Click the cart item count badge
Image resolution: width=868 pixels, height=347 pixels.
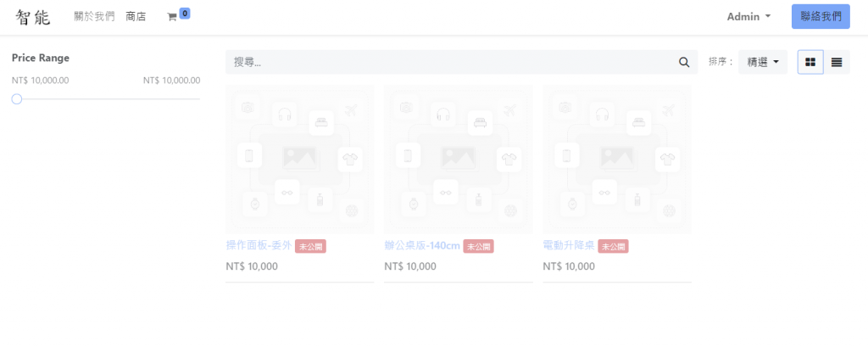tap(184, 13)
